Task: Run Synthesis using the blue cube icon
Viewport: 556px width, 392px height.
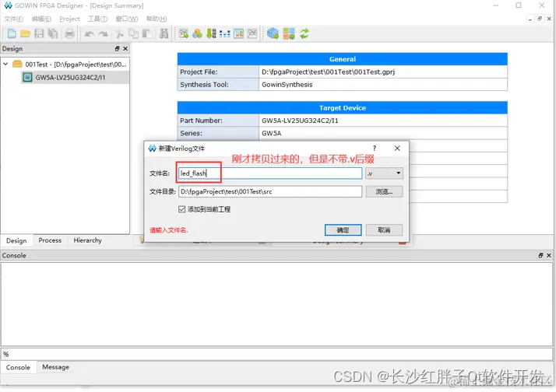Action: pyautogui.click(x=273, y=33)
